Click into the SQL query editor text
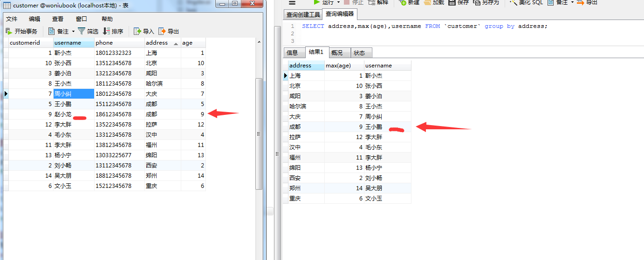 coord(425,26)
